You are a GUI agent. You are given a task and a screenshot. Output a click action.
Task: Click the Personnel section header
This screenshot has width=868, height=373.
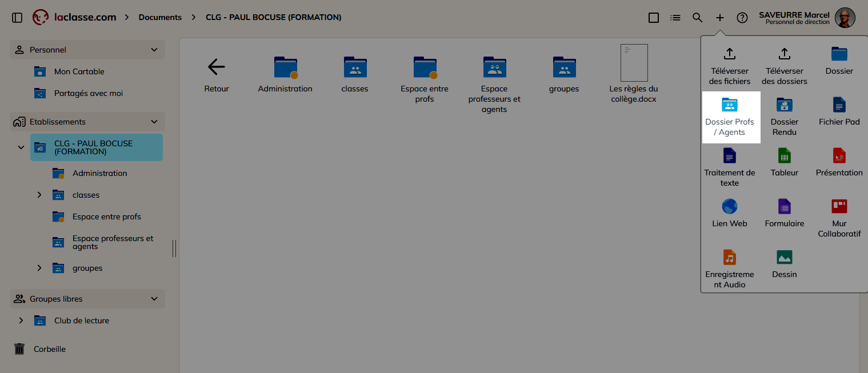pos(87,50)
